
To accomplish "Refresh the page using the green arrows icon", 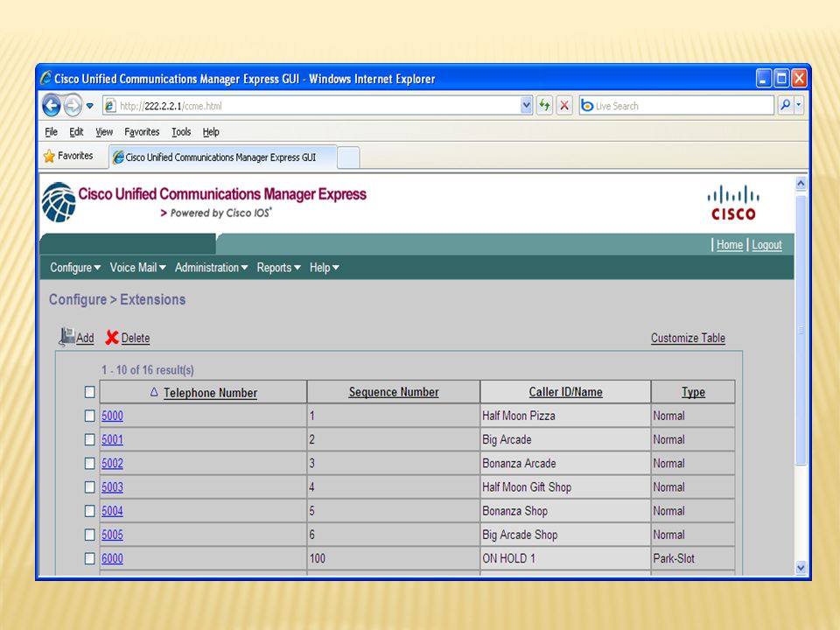I will (x=544, y=105).
